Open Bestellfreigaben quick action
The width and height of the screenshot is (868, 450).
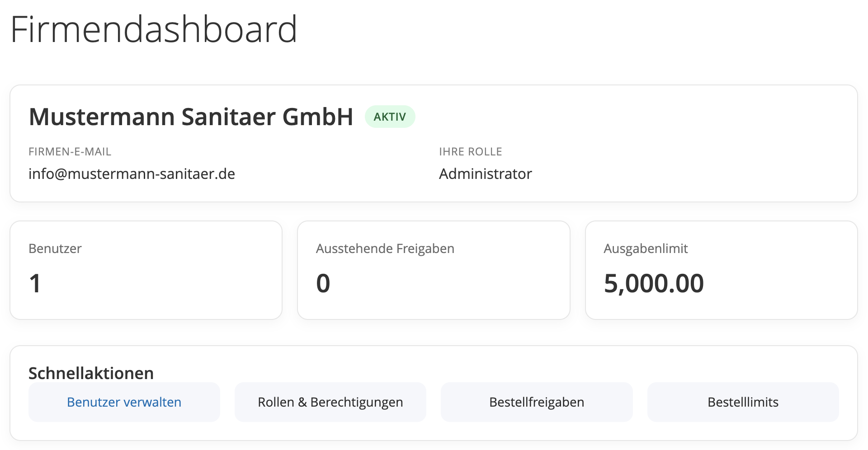[x=537, y=402]
